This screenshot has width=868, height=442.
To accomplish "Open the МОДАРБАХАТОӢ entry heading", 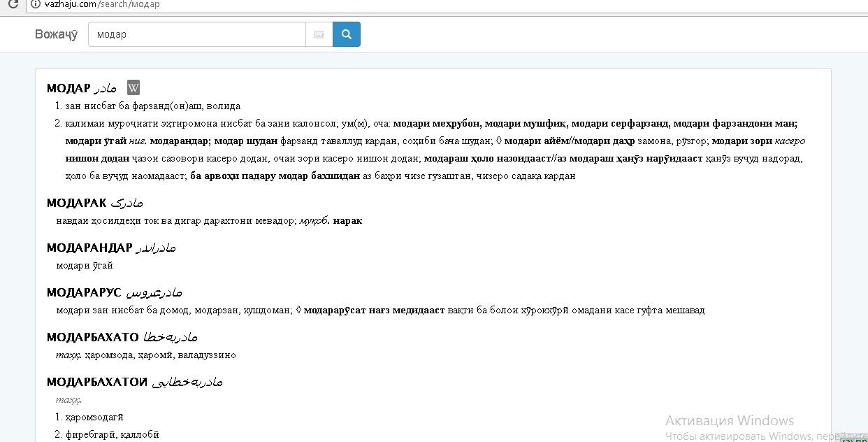I will tap(96, 382).
